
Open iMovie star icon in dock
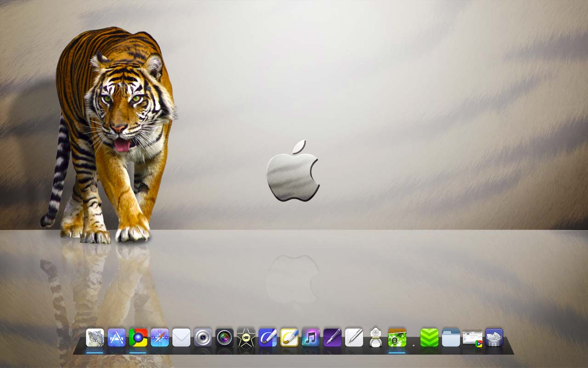click(246, 338)
